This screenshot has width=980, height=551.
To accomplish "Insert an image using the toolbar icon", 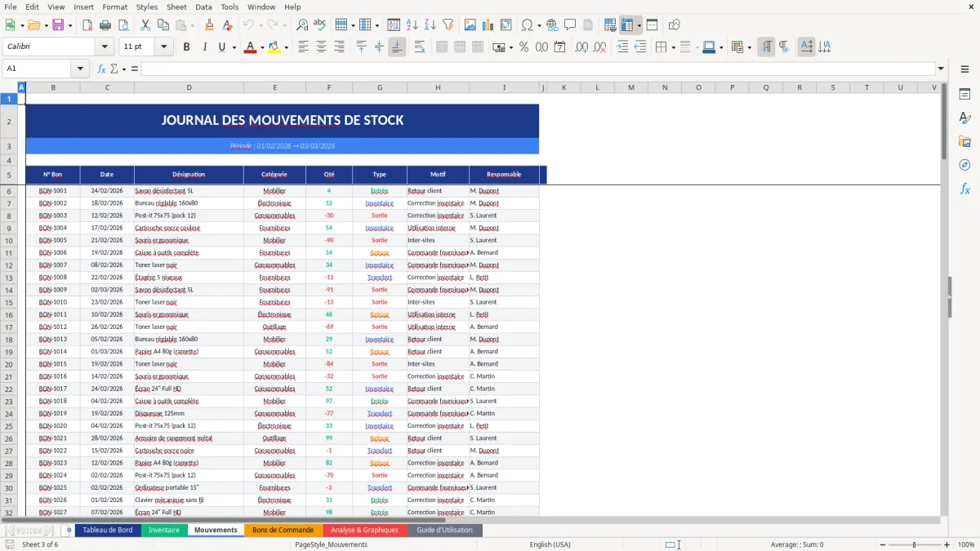I will coord(470,24).
